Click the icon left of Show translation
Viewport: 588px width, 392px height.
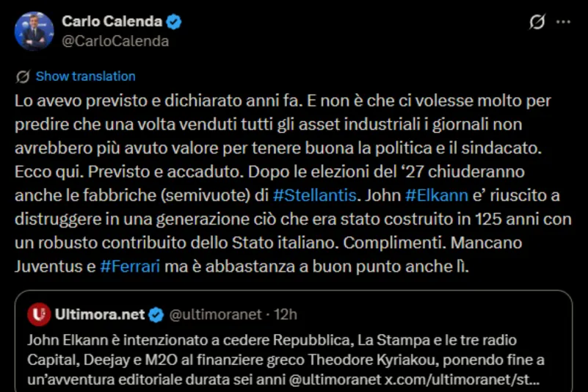click(x=23, y=76)
